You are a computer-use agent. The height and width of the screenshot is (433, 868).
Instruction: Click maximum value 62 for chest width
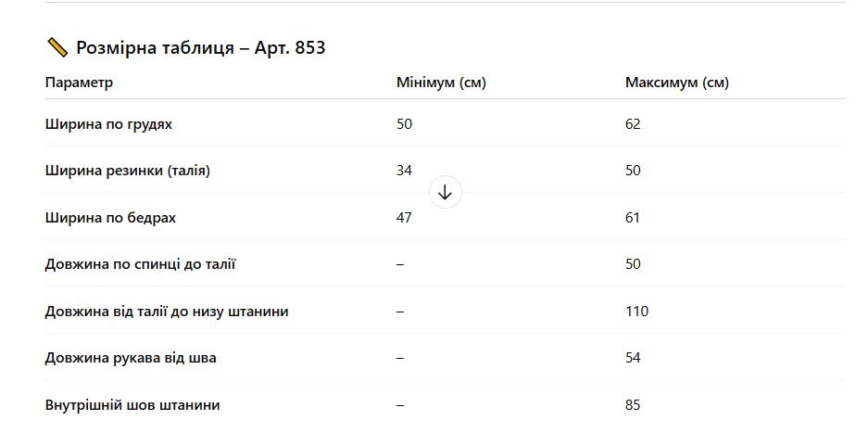[x=633, y=124]
